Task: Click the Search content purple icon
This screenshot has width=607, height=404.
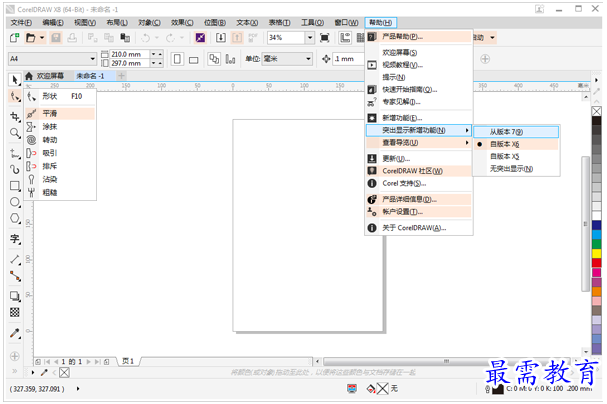Action: (200, 38)
